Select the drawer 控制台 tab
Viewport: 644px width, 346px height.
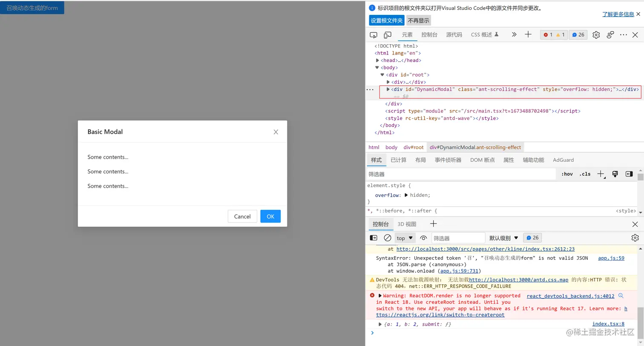[x=381, y=224]
